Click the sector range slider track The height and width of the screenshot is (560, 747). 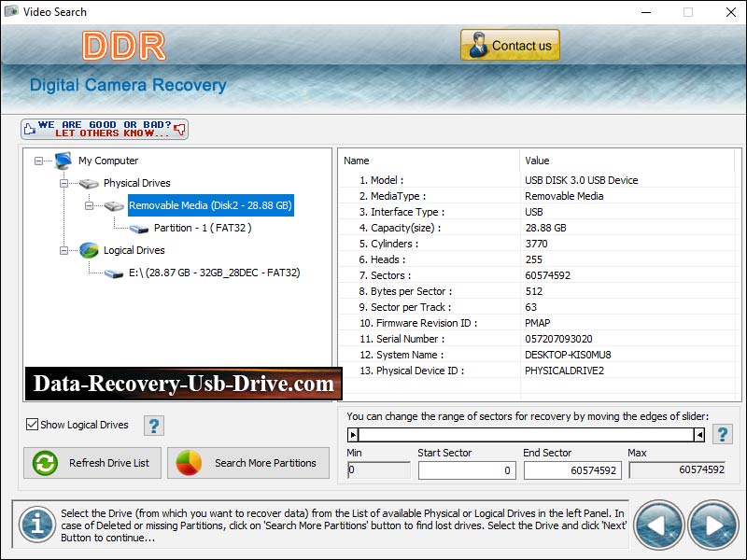[x=527, y=435]
